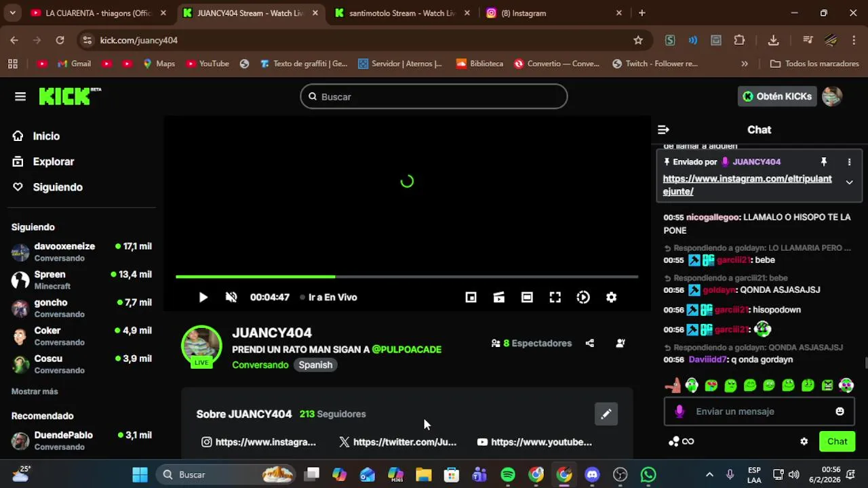Switch to santimotolo Stream tab

403,13
